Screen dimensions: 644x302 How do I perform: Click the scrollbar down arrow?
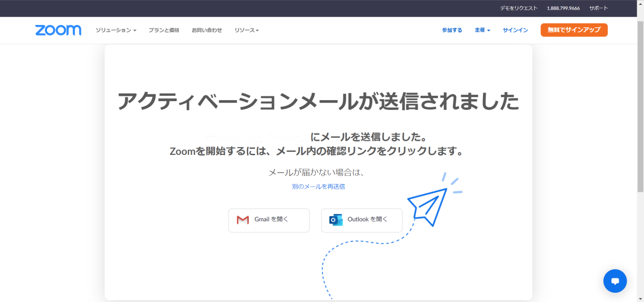(640, 298)
